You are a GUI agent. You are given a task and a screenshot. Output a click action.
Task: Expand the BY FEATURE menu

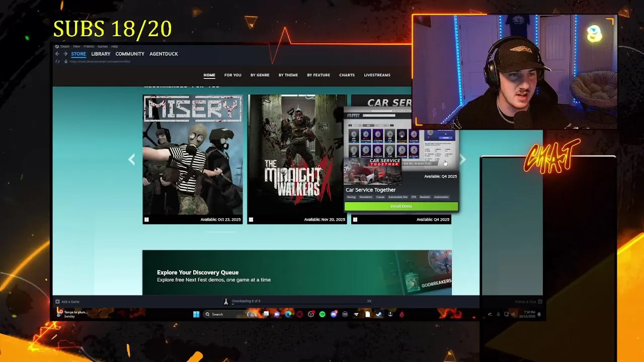coord(318,75)
